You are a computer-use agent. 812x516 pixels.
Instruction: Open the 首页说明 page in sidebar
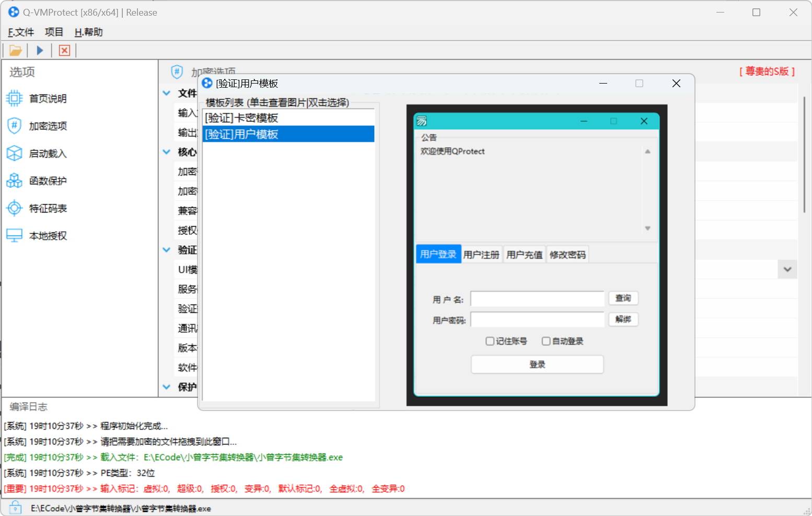(x=47, y=98)
